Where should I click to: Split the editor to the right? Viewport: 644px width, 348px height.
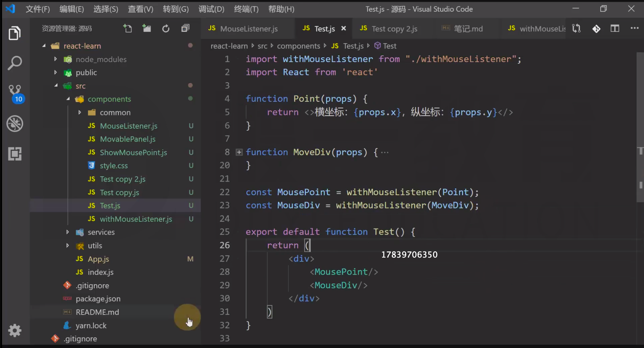coord(615,29)
